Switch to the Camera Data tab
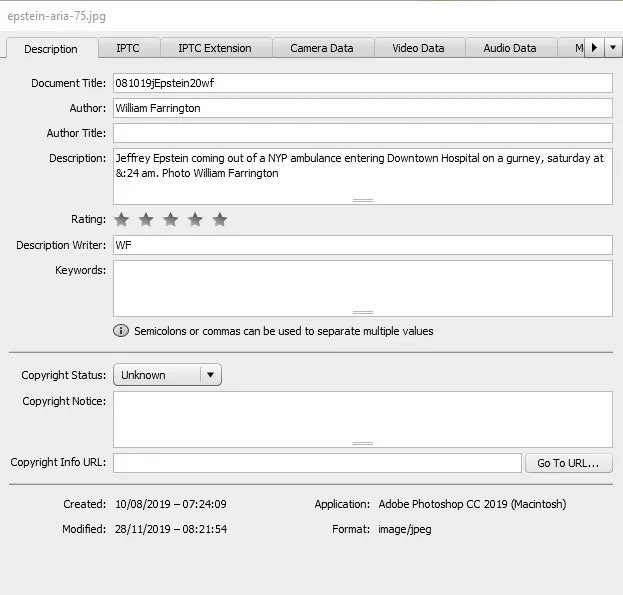 (322, 48)
